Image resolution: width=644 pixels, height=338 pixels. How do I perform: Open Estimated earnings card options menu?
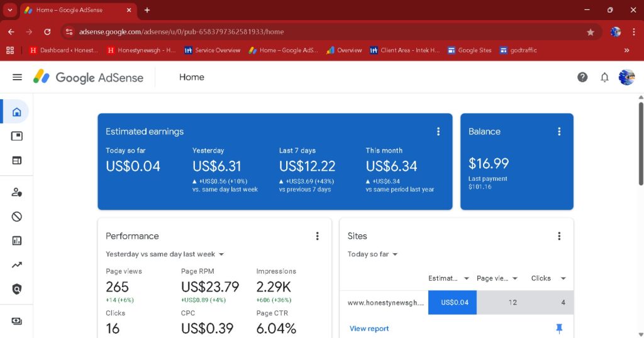click(438, 131)
